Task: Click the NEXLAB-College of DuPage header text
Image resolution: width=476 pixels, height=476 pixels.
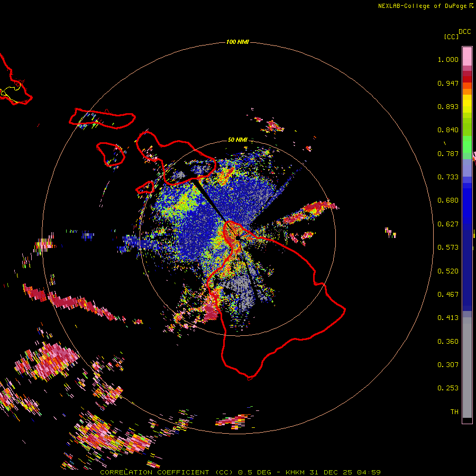Action: (423, 6)
